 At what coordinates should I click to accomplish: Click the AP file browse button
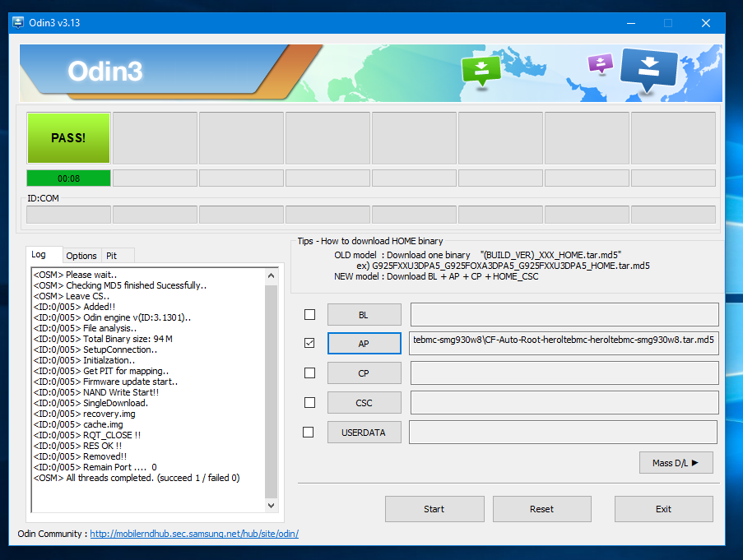(x=364, y=344)
